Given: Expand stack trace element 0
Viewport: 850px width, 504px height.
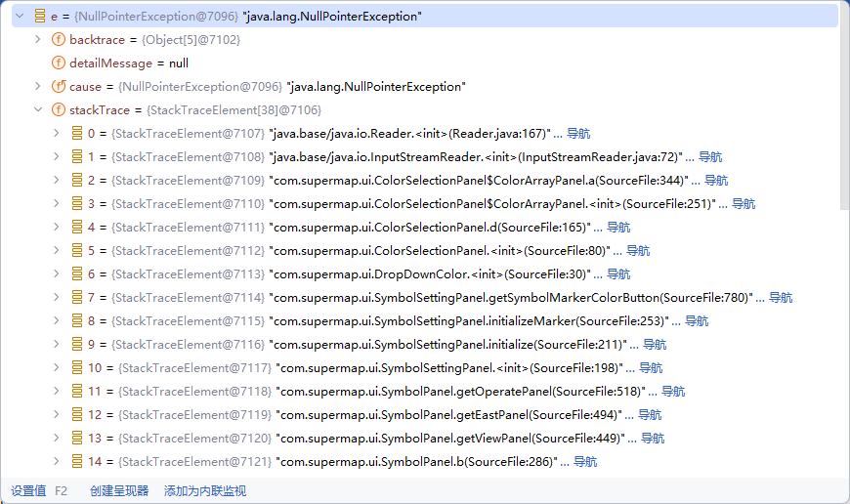Looking at the screenshot, I should pyautogui.click(x=57, y=134).
